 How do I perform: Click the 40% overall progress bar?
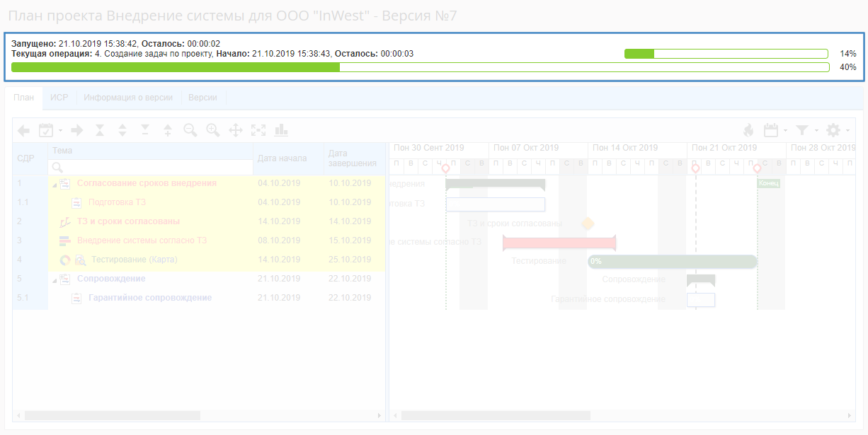pos(421,67)
